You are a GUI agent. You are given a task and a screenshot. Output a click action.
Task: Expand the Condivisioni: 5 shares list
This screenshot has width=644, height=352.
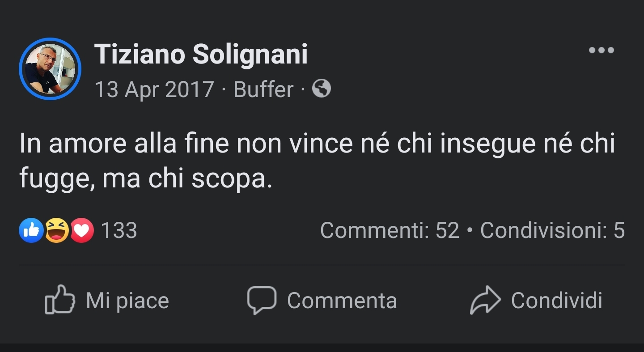click(x=552, y=231)
